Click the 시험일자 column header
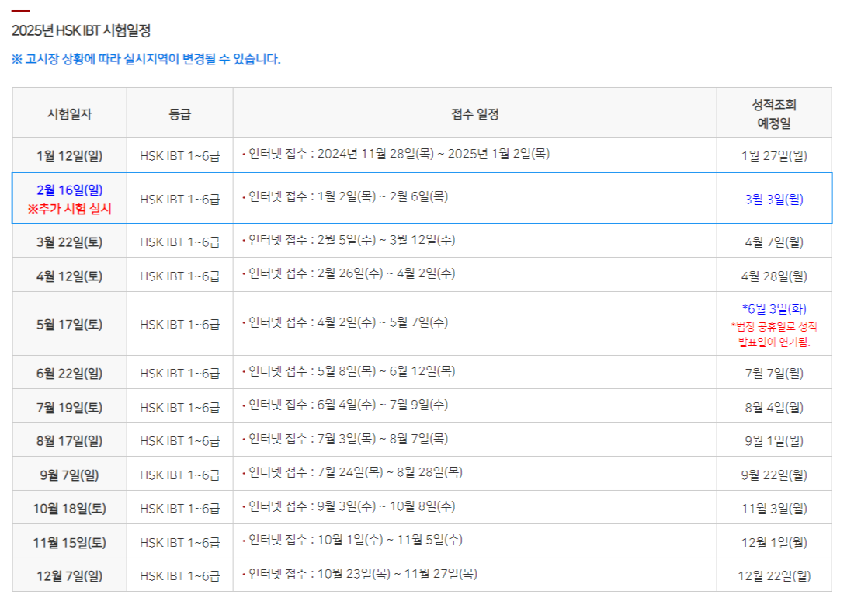This screenshot has height=612, width=868. pos(70,114)
